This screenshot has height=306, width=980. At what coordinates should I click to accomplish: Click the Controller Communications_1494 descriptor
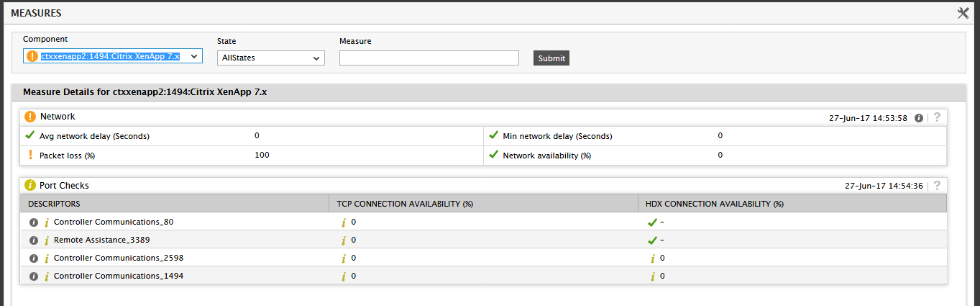pyautogui.click(x=119, y=276)
